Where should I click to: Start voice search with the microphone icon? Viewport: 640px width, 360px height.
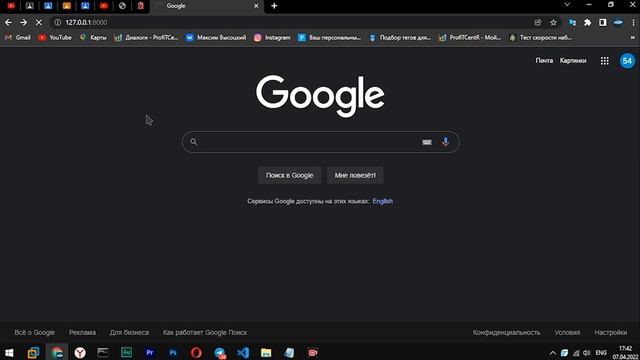[445, 142]
